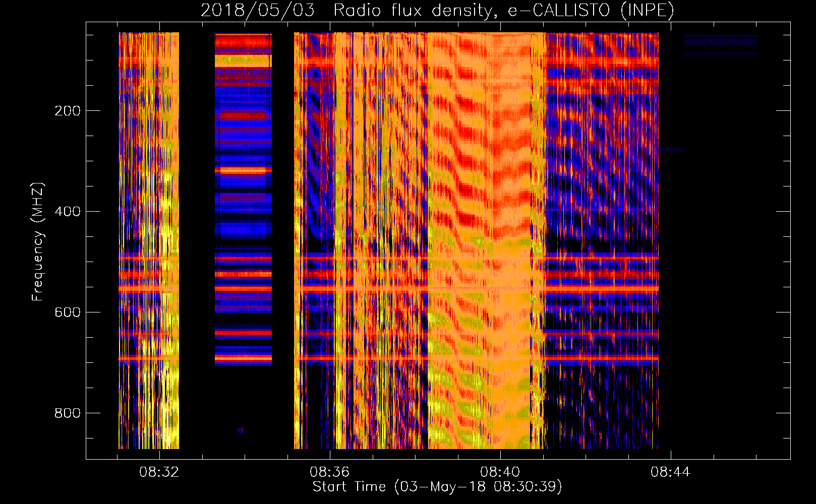The height and width of the screenshot is (504, 816).
Task: Click the plot title date '2018/05/03'
Action: click(258, 10)
